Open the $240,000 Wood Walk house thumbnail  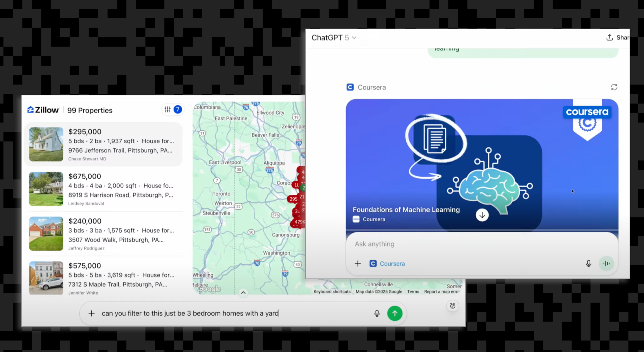(46, 234)
